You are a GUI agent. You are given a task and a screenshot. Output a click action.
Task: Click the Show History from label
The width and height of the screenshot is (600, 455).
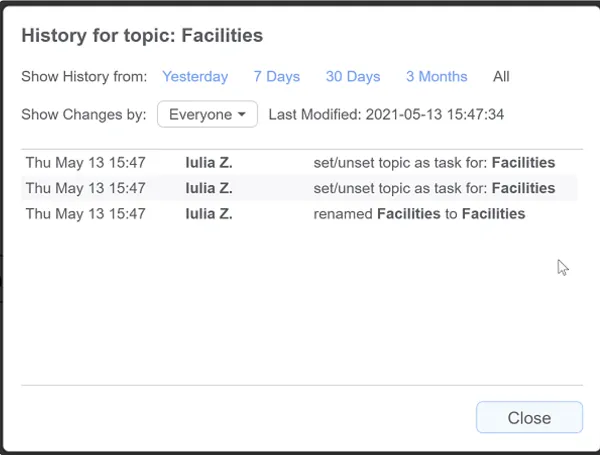click(x=84, y=77)
